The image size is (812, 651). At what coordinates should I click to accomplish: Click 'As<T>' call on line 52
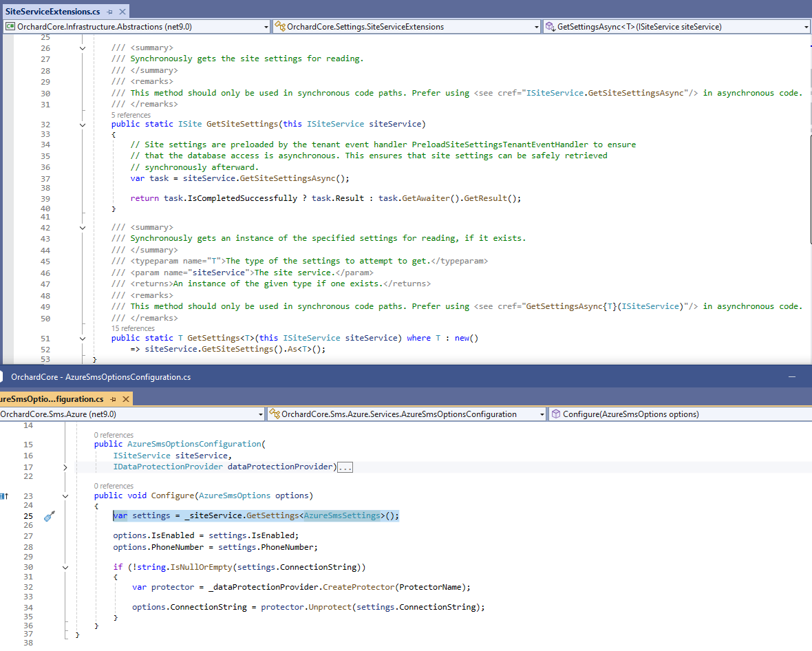(300, 349)
